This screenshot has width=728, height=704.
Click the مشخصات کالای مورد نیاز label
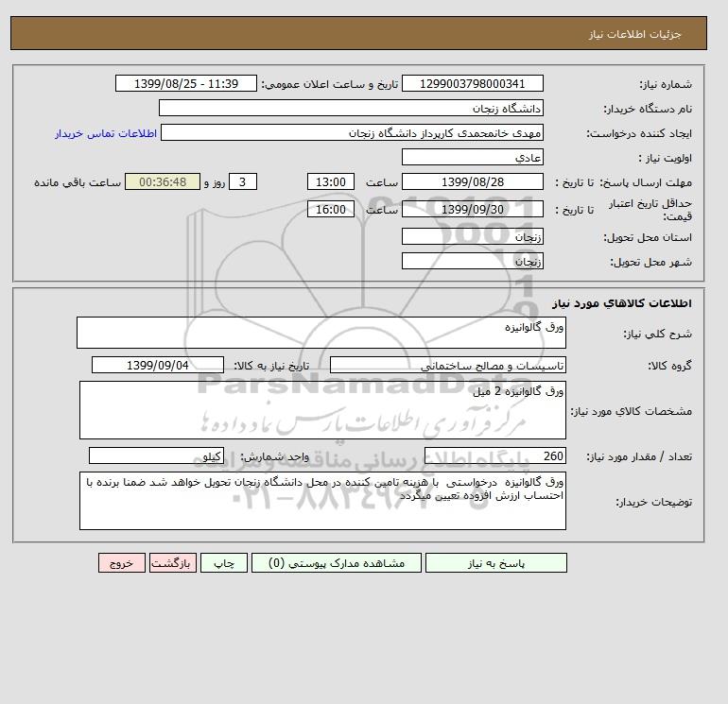(x=631, y=411)
